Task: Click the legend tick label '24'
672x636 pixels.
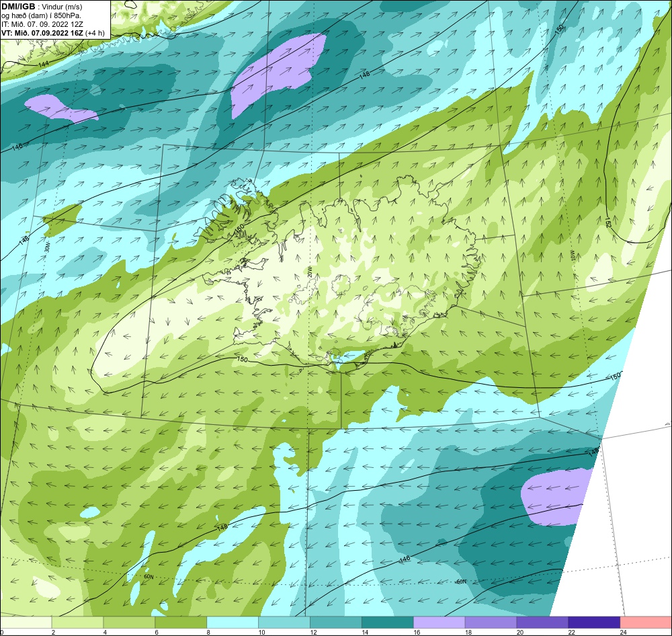Action: click(x=624, y=632)
